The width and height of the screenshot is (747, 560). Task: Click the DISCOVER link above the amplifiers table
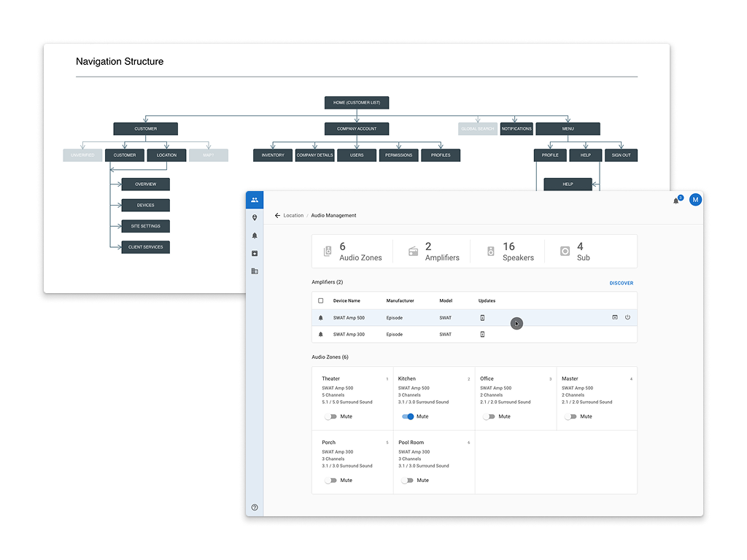(x=621, y=283)
